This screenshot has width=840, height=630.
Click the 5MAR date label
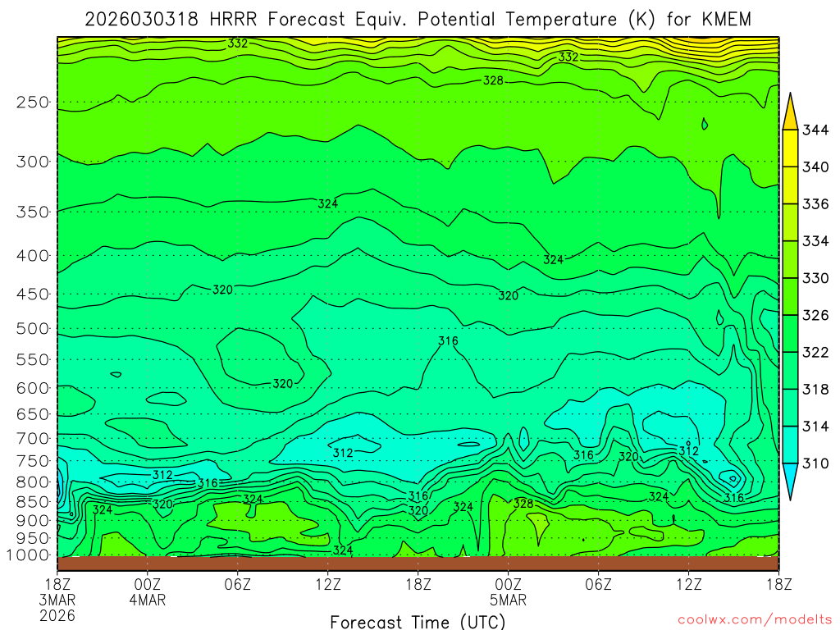tap(508, 600)
